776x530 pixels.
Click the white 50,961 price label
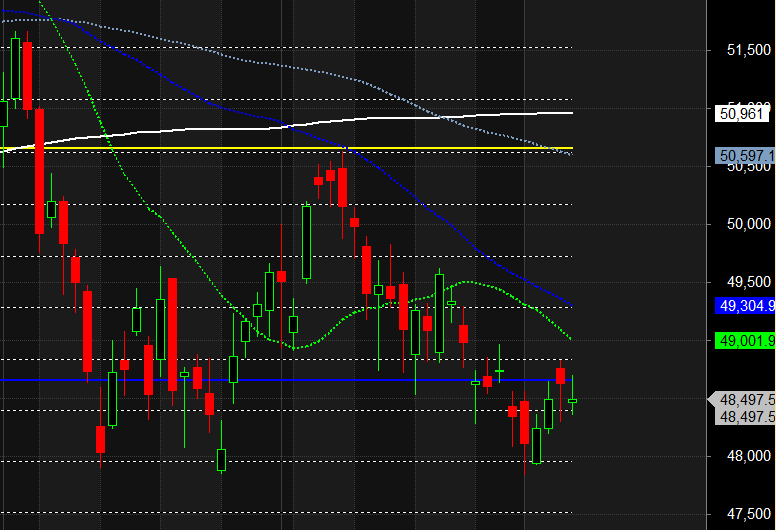742,114
